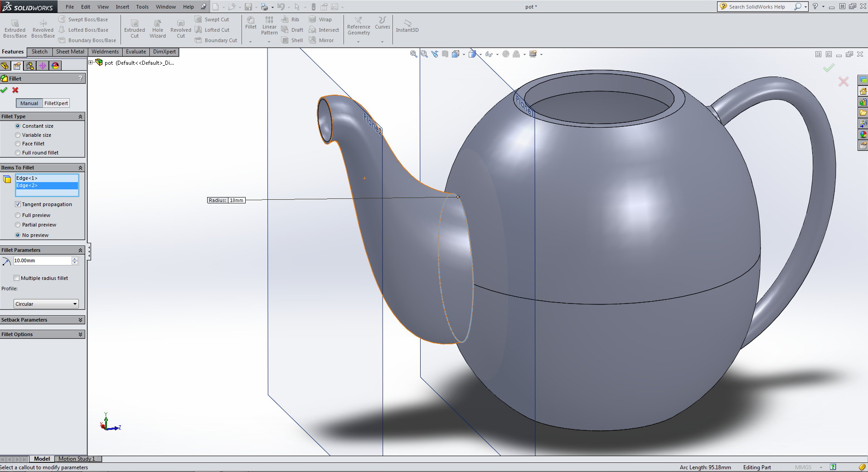Click the radius spinner arrows
Image resolution: width=868 pixels, height=472 pixels.
click(75, 260)
